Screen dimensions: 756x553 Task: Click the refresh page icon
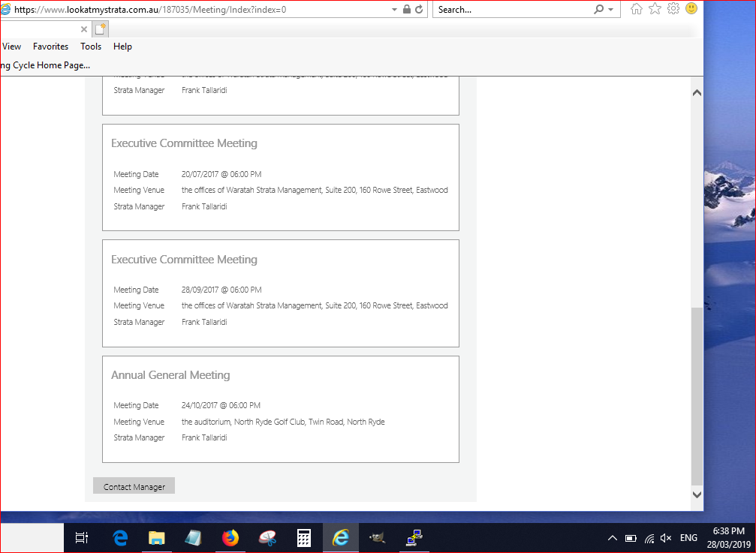click(418, 10)
